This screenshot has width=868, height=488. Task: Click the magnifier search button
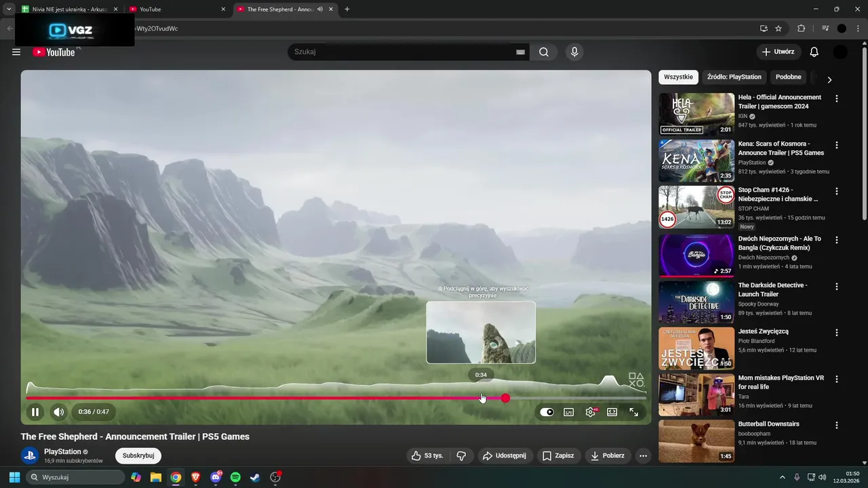tap(544, 52)
